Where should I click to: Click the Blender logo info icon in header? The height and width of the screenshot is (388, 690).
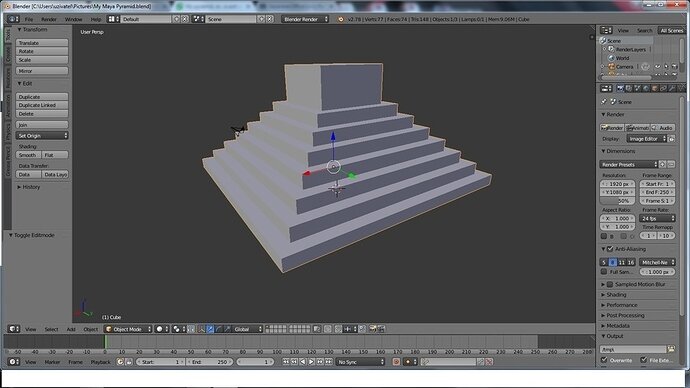click(x=341, y=19)
